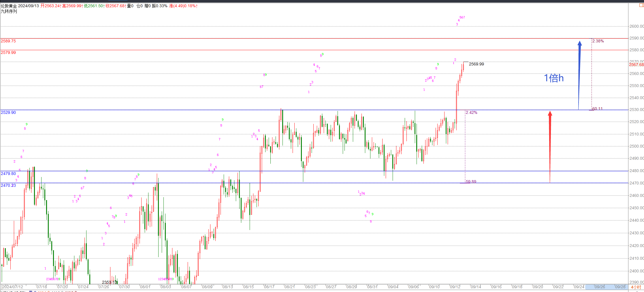Screen dimensions: 644x292
Task: Click the 开2563.24 open price value
Action: (x=51, y=6)
